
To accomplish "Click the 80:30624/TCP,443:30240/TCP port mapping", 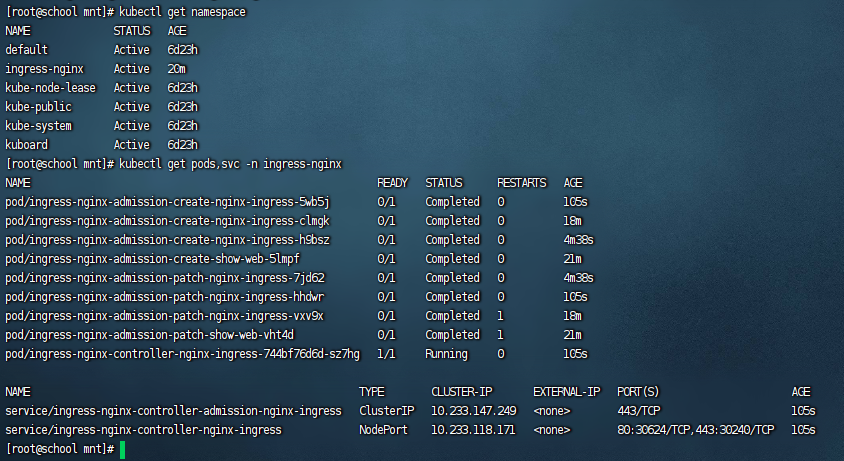I will (695, 430).
